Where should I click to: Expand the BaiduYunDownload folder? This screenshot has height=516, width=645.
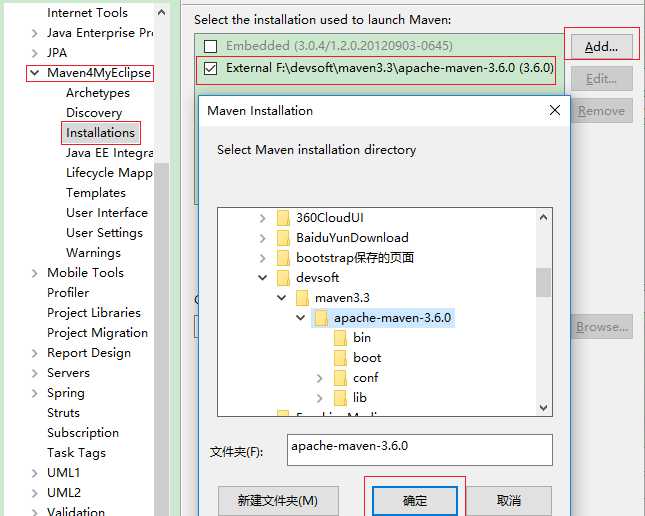262,238
